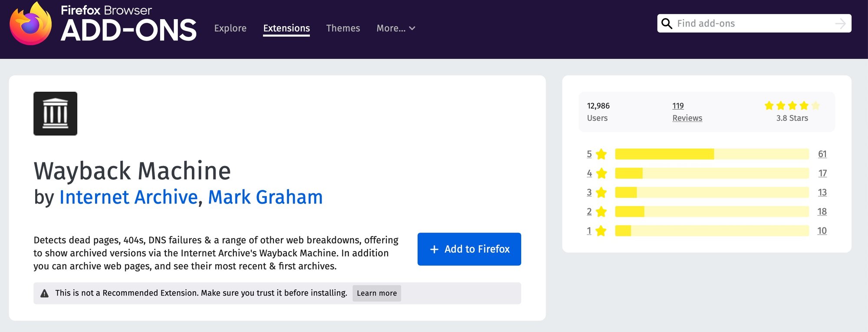Click the 3.8 Stars text

[x=792, y=118]
